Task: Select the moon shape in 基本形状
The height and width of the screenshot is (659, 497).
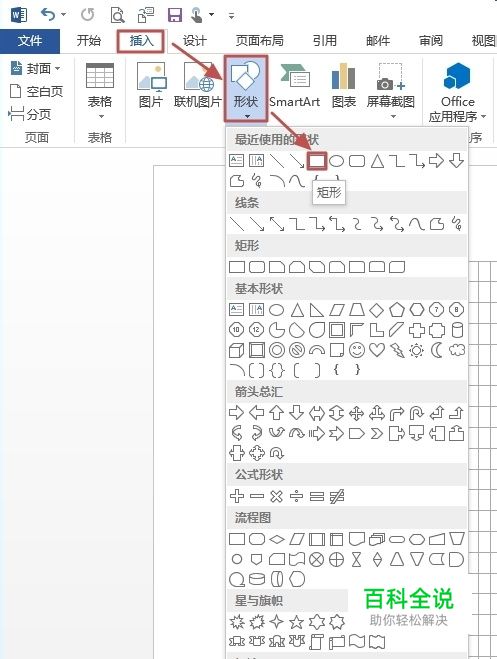Action: point(437,350)
